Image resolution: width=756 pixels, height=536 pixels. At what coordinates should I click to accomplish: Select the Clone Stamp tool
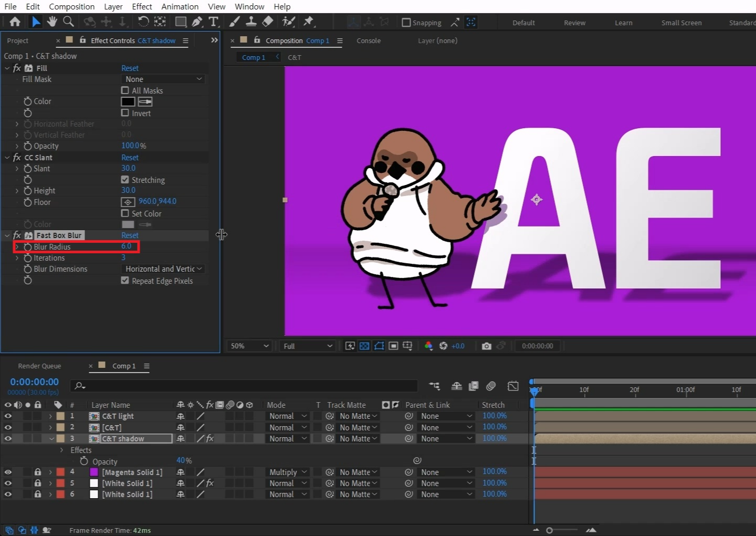251,22
